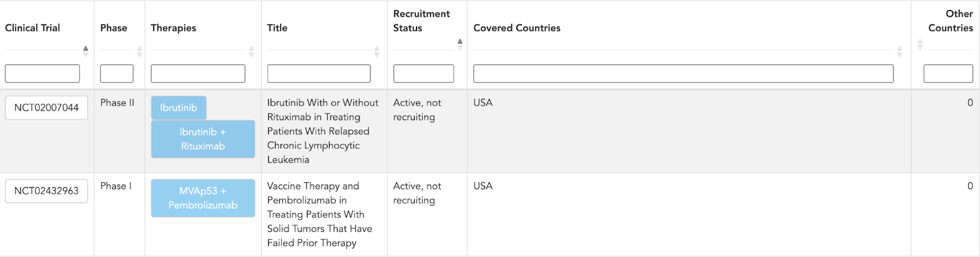The height and width of the screenshot is (257, 980).
Task: Click the Covered Countries filter field
Action: click(683, 74)
